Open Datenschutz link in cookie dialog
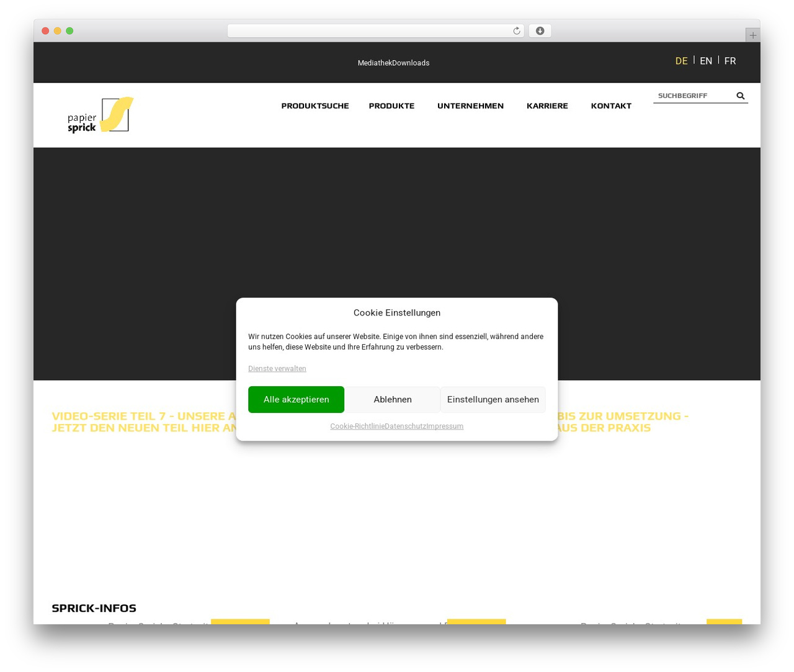 406,426
